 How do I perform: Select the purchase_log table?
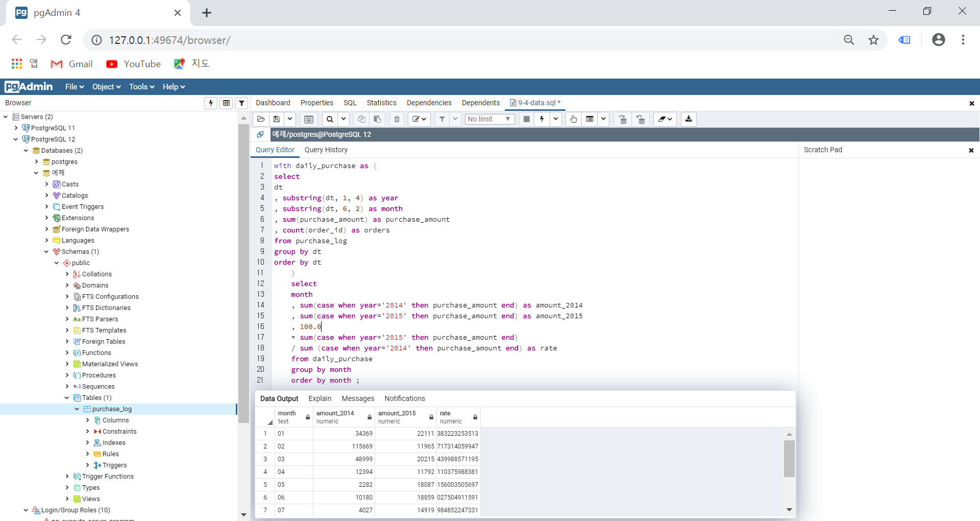pos(112,409)
